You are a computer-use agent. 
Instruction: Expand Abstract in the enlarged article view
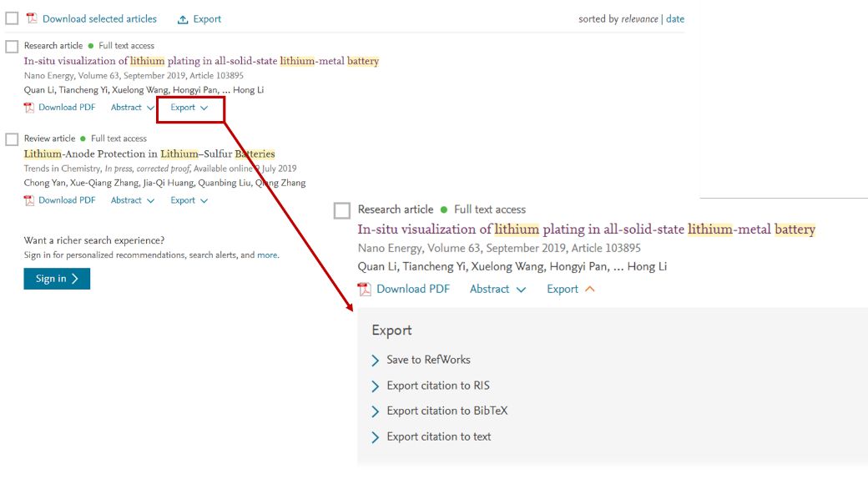click(497, 289)
